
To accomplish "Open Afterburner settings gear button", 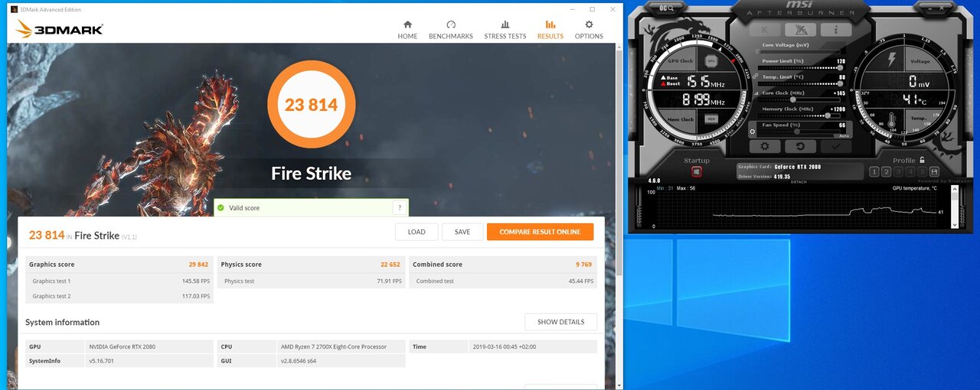I will coord(764,146).
